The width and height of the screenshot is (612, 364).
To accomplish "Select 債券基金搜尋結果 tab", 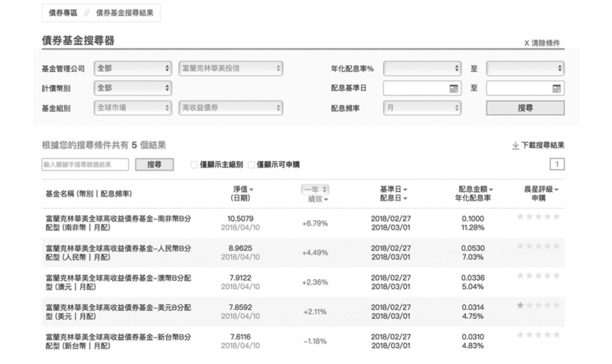I will click(x=125, y=14).
